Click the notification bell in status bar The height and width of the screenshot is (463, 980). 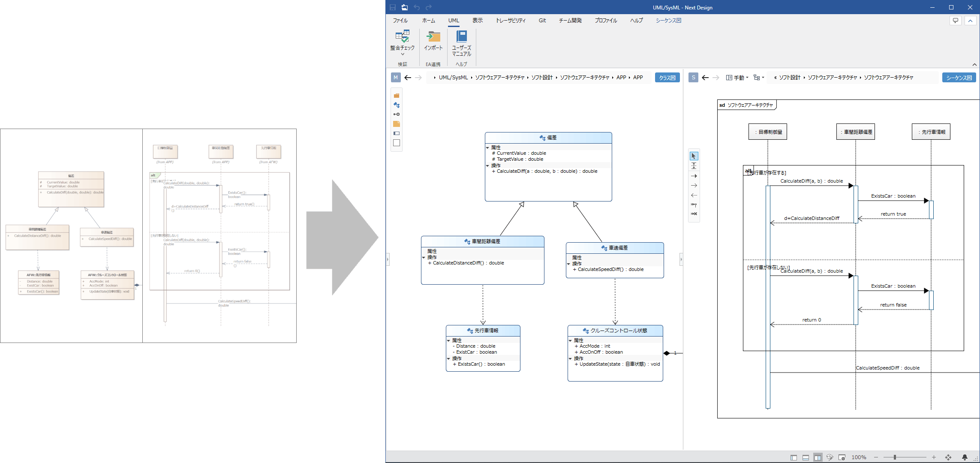[x=964, y=457]
